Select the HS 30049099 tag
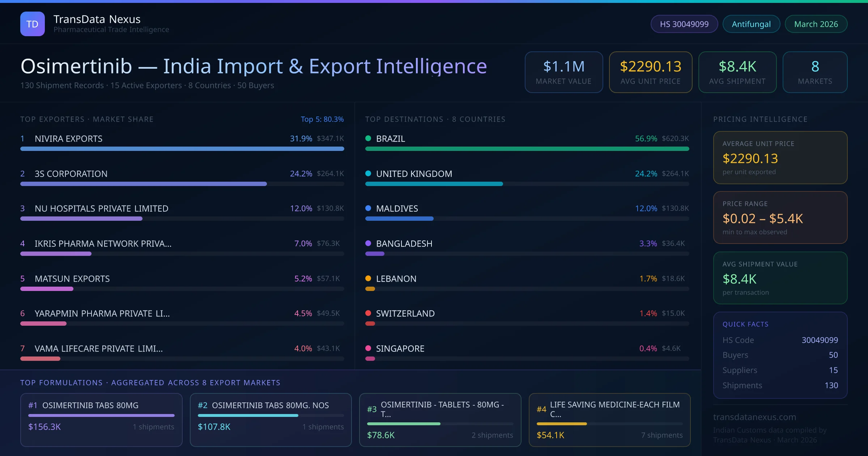Screen dimensions: 868x456 [x=684, y=24]
